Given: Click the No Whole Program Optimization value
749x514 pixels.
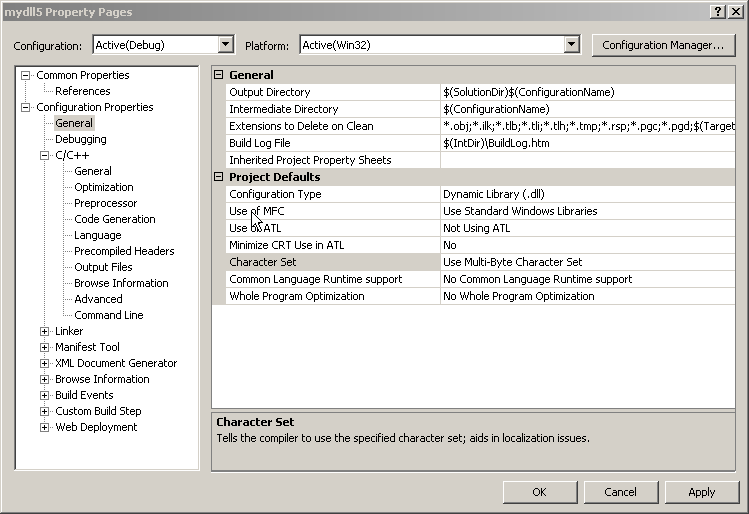Looking at the screenshot, I should (x=519, y=296).
